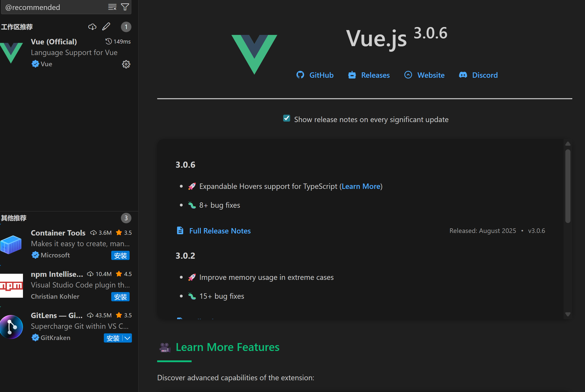585x392 pixels.
Task: Click the npm Intellisense 4.5 star rating
Action: [124, 274]
